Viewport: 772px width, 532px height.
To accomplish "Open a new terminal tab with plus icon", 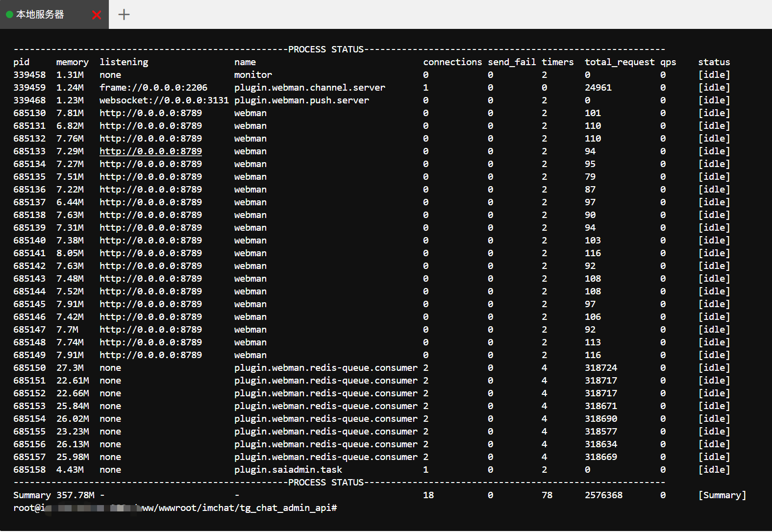I will 124,15.
